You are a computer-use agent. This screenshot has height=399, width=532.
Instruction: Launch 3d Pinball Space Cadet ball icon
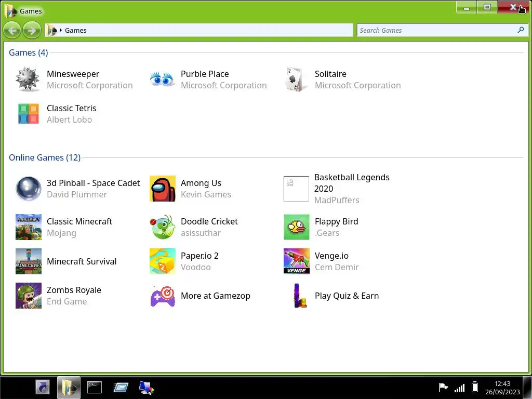coord(29,189)
